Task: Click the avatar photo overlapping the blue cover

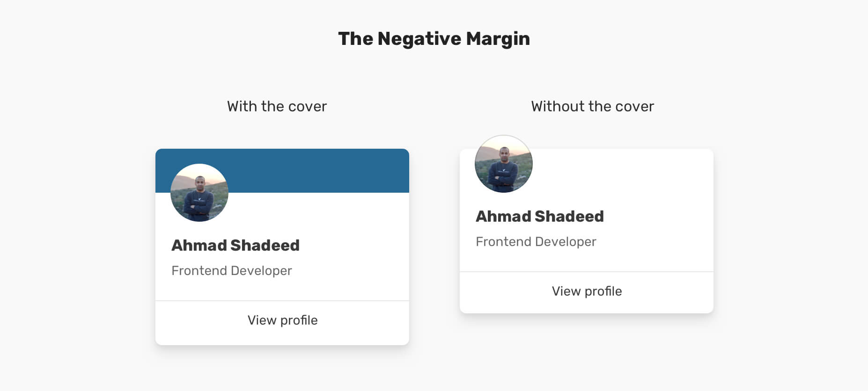Action: click(199, 193)
